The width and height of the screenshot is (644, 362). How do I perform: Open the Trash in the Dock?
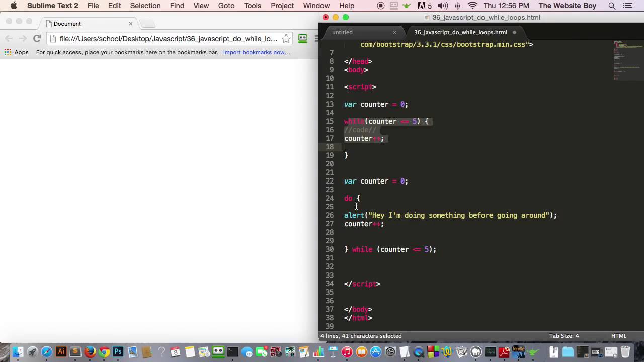(x=625, y=351)
